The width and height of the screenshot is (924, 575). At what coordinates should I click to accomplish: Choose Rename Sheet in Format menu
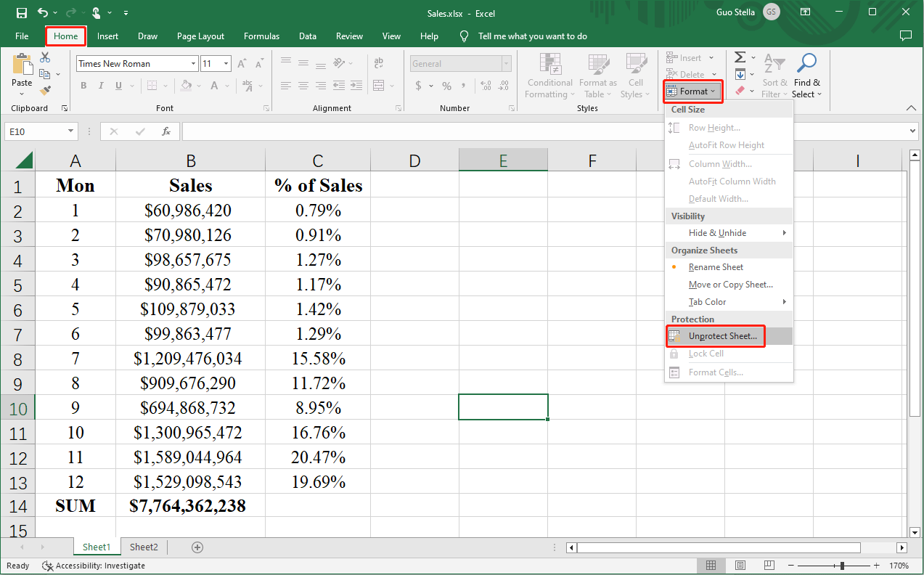729,267
